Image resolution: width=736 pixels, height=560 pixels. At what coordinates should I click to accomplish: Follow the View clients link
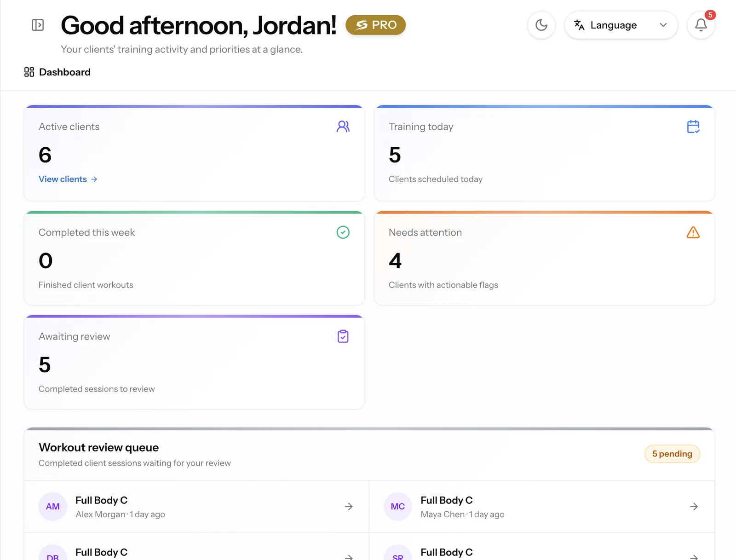coord(68,179)
